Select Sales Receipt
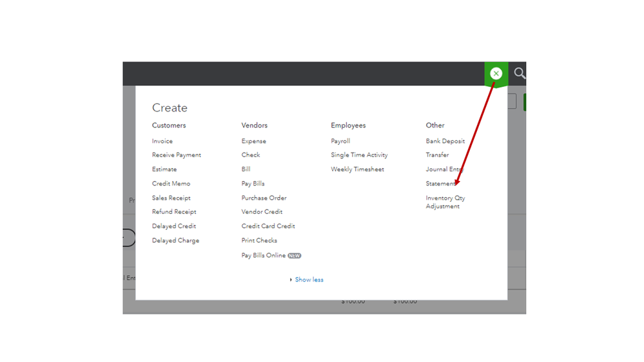 coord(171,198)
